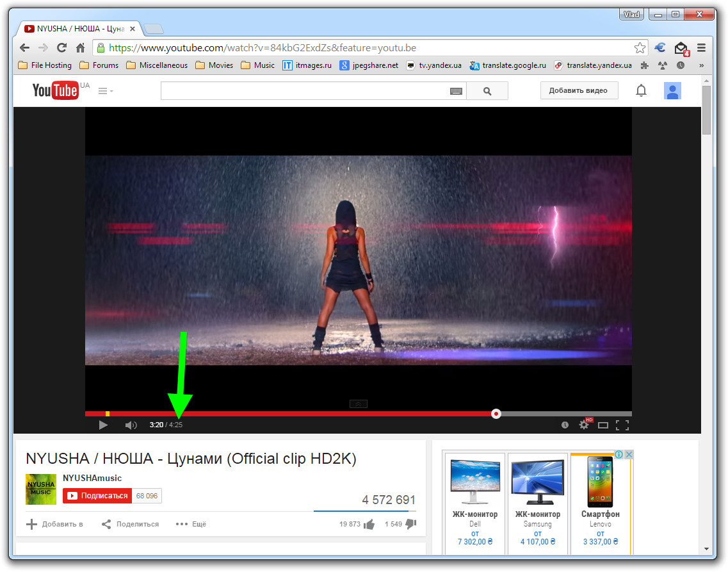
Task: Click the address bar URL
Action: click(x=263, y=48)
